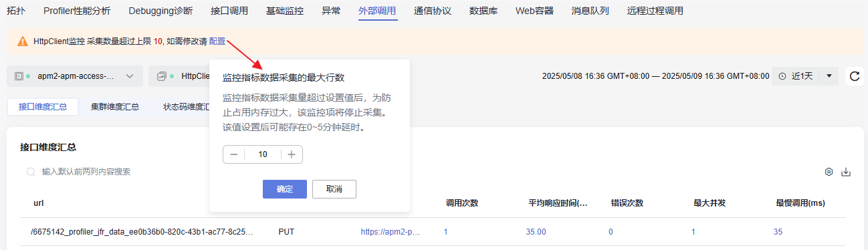This screenshot has width=868, height=250.
Task: Open the HttpClient monitor type dropdown
Action: [x=179, y=76]
